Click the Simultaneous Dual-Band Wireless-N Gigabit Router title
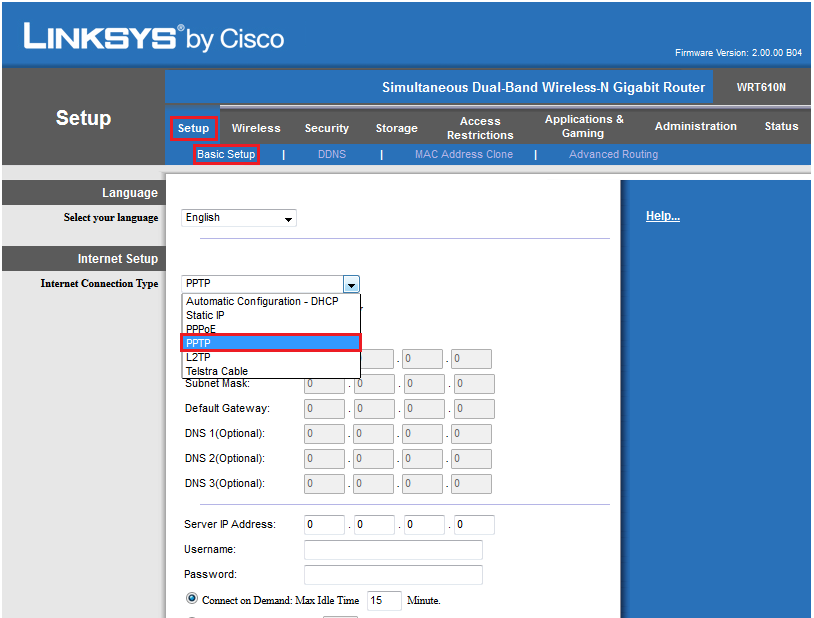The height and width of the screenshot is (618, 814). pos(544,87)
